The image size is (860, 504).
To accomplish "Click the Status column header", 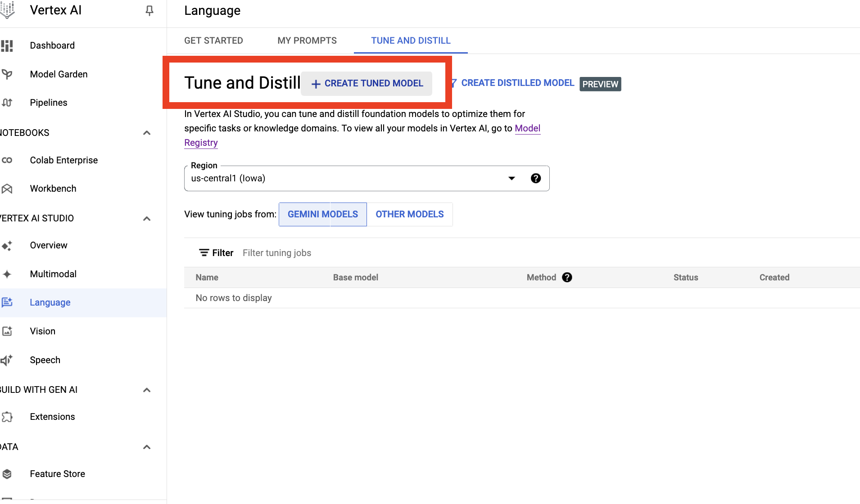I will pos(686,278).
